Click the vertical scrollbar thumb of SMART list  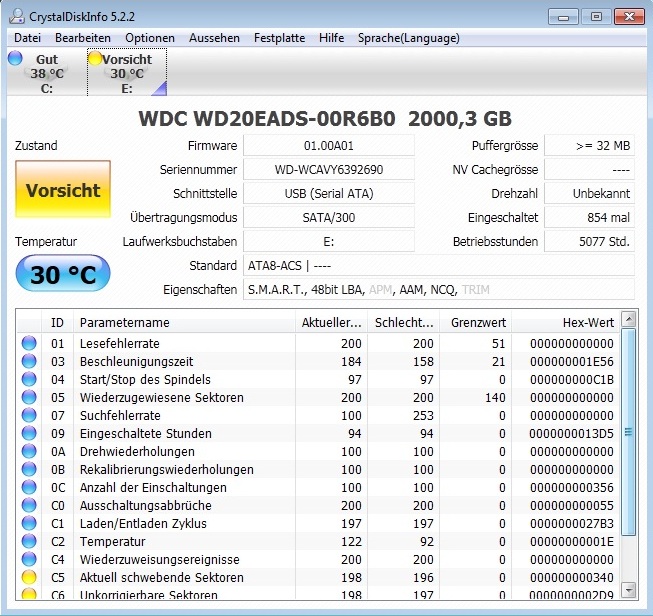(628, 432)
